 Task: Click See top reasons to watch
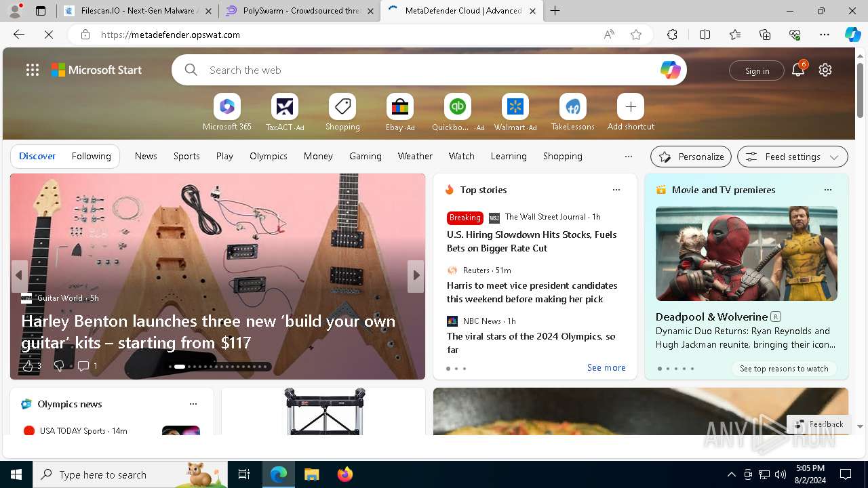784,369
